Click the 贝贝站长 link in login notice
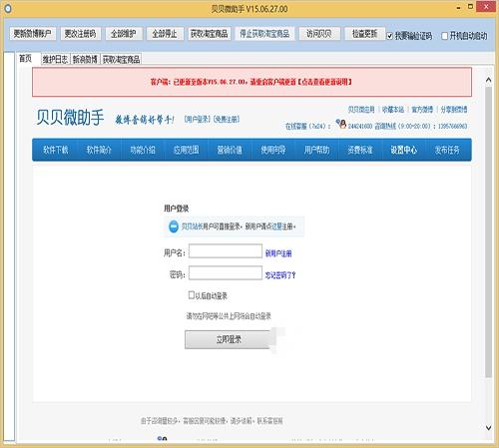Screen dimensions: 499x448 [192, 226]
